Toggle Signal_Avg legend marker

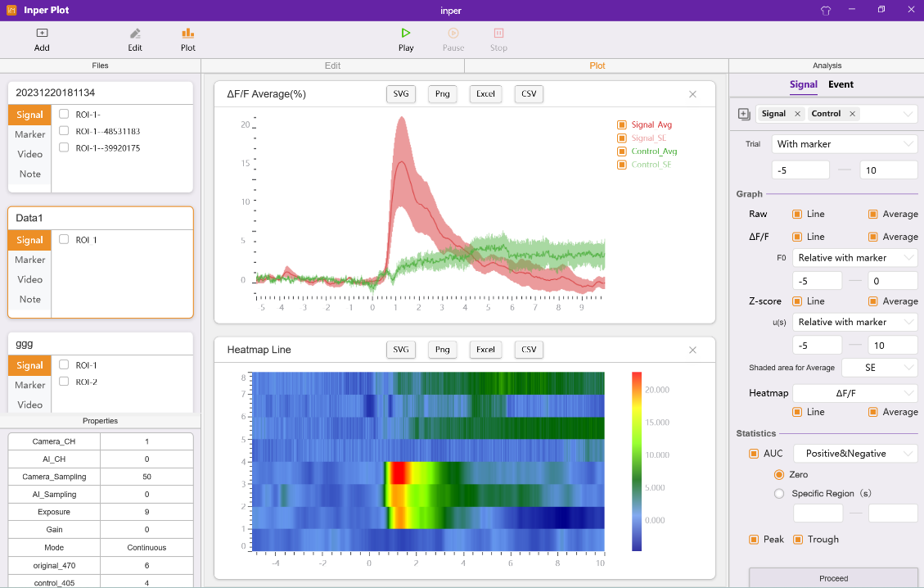[x=622, y=124]
